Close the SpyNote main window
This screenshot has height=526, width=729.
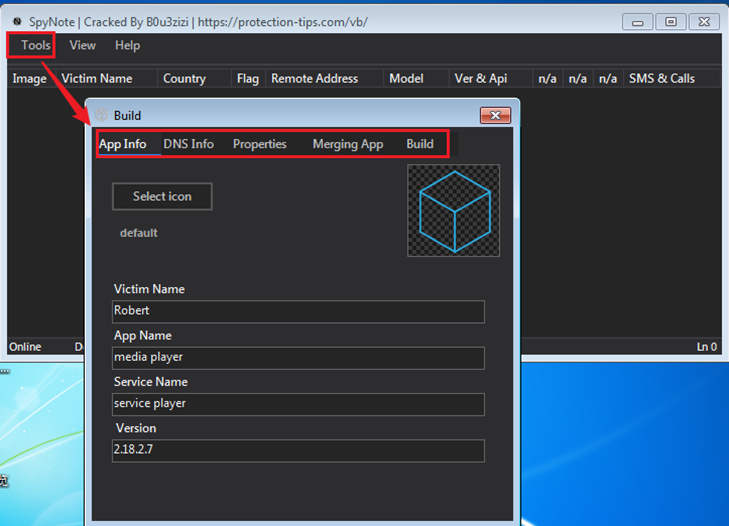click(x=704, y=22)
